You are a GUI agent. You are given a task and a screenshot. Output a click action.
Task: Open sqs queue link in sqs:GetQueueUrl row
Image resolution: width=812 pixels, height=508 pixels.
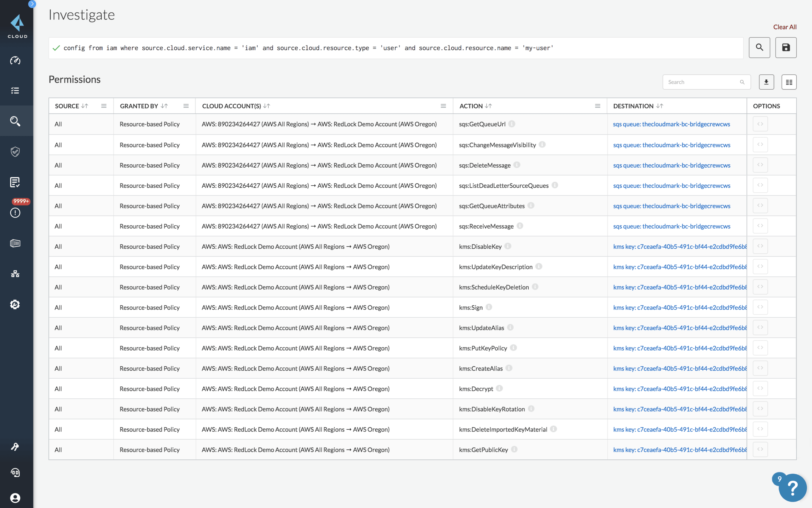pos(671,124)
